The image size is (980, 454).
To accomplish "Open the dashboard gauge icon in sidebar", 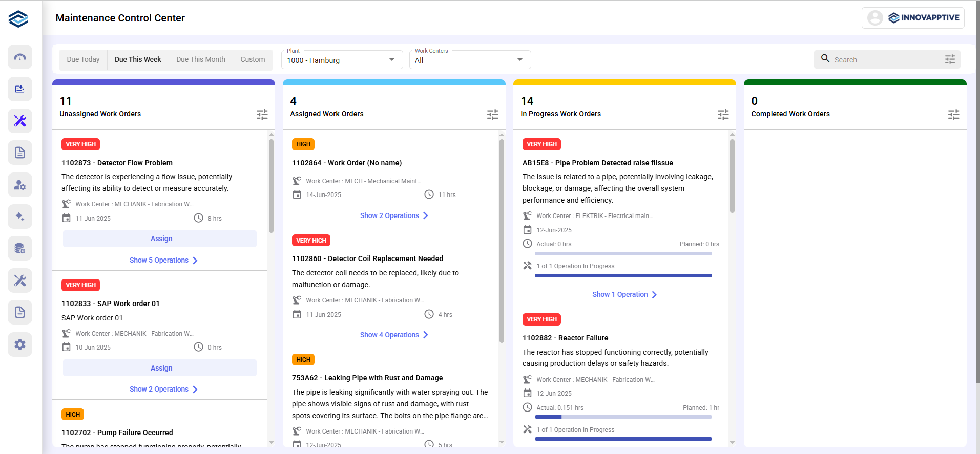I will point(20,57).
